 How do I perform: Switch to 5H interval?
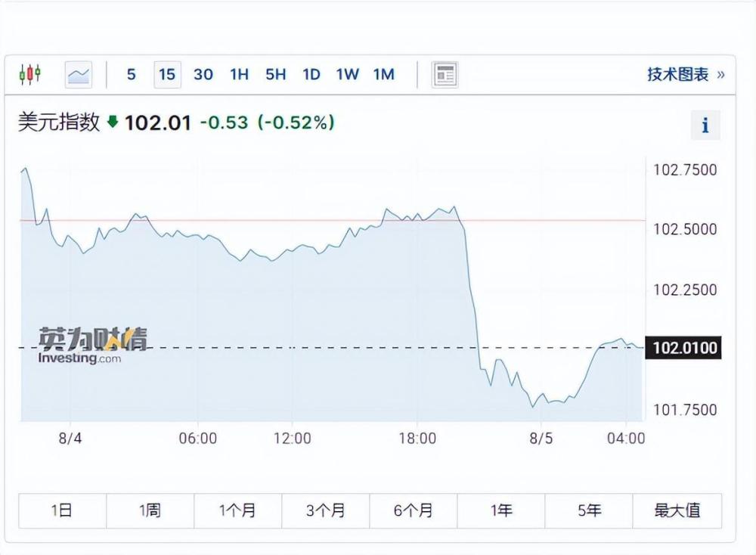[275, 74]
